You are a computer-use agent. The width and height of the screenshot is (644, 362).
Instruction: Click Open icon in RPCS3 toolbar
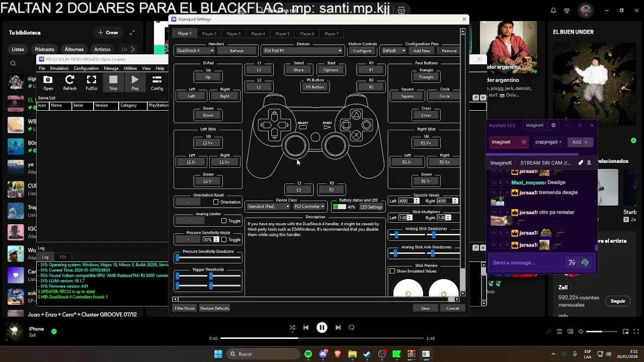pyautogui.click(x=48, y=83)
